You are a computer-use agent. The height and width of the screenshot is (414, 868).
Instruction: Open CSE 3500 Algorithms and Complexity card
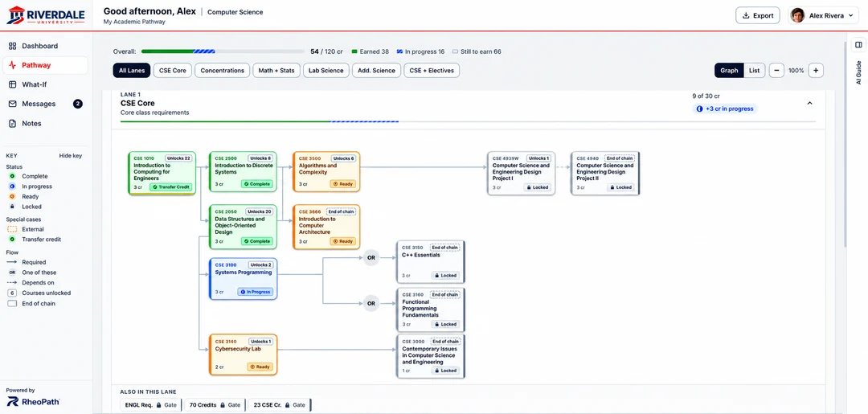(x=326, y=171)
